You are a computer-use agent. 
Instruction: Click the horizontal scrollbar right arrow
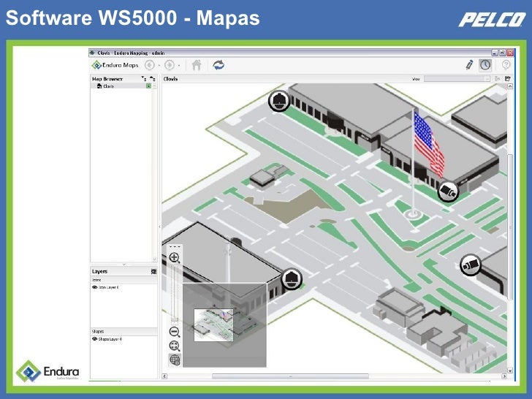[504, 376]
